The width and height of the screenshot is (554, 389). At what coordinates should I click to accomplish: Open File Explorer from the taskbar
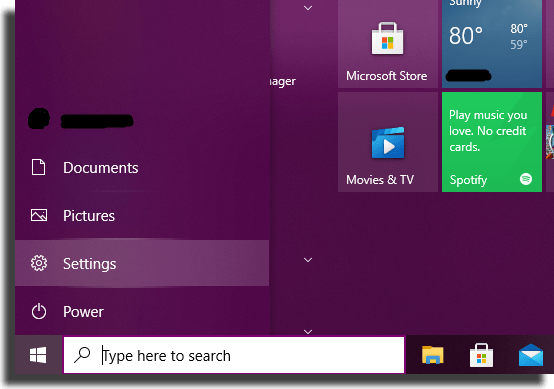pyautogui.click(x=432, y=355)
